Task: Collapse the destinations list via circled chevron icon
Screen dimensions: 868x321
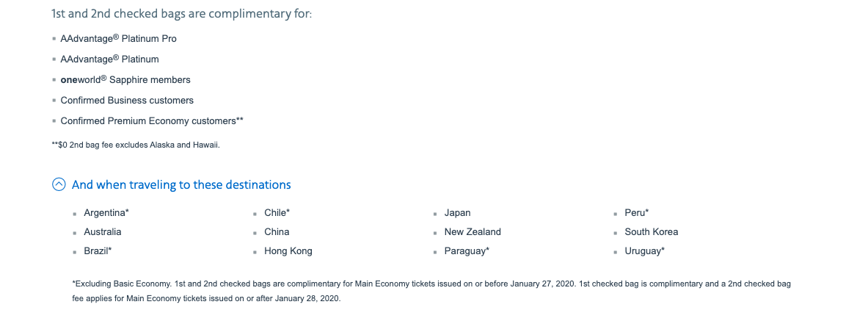Action: [x=59, y=184]
